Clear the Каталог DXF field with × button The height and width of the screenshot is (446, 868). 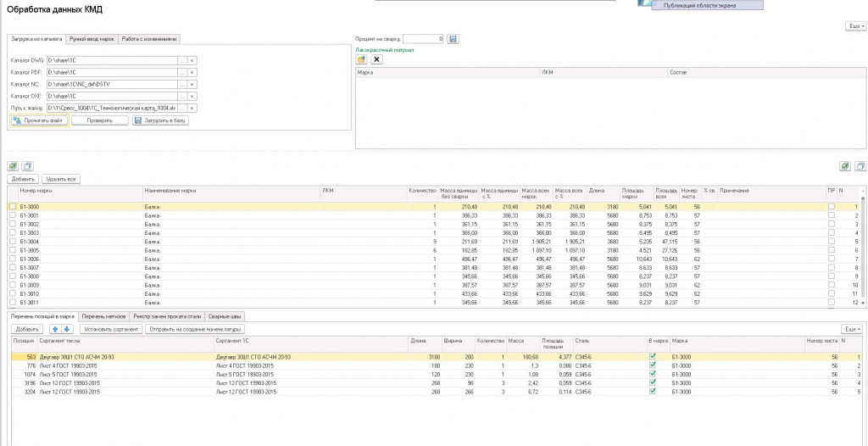[x=192, y=97]
